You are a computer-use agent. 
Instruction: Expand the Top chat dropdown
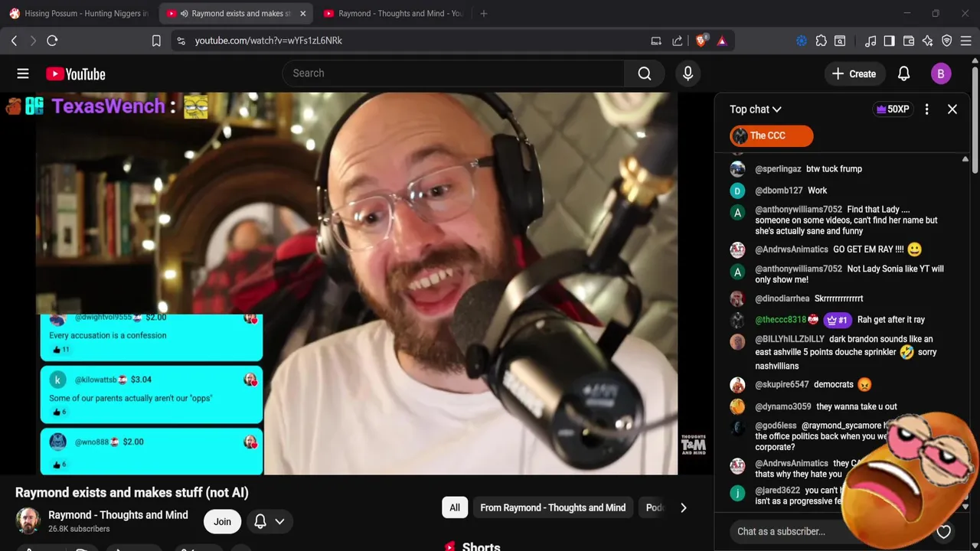(x=755, y=109)
